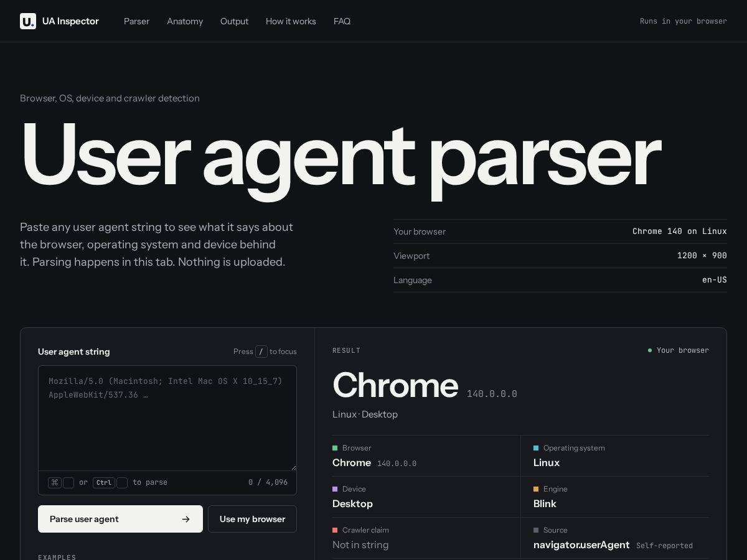
Task: Click the Desktop device value
Action: point(352,504)
